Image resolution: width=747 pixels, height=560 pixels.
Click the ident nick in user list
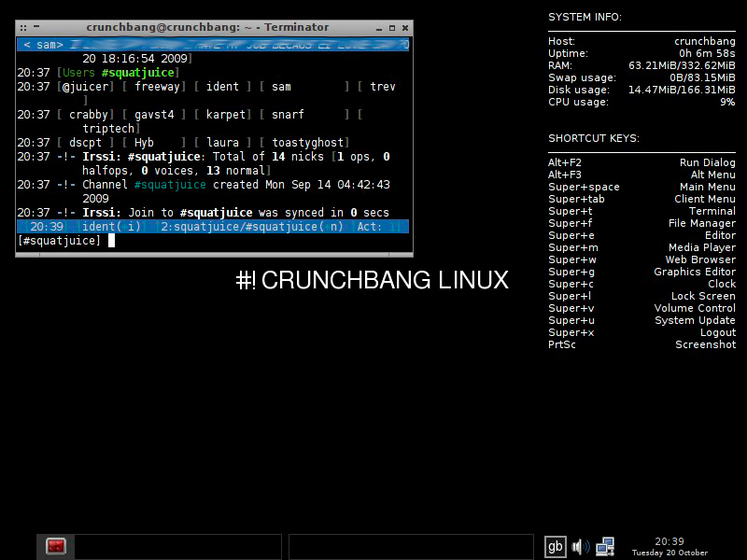(x=222, y=87)
